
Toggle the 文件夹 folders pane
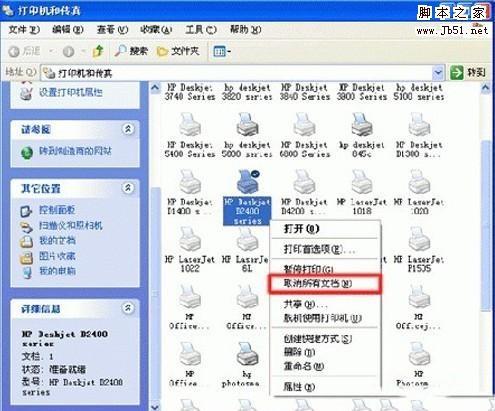[x=178, y=51]
